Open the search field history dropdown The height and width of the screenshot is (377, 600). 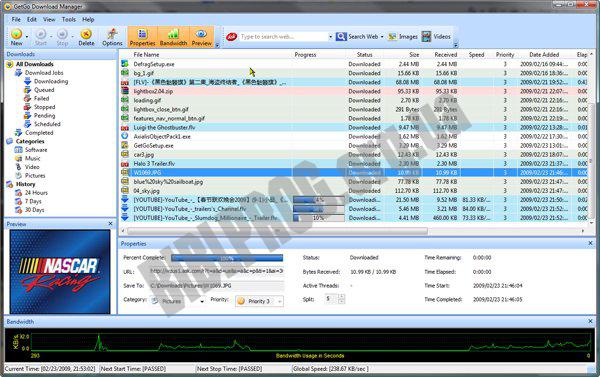pyautogui.click(x=331, y=37)
